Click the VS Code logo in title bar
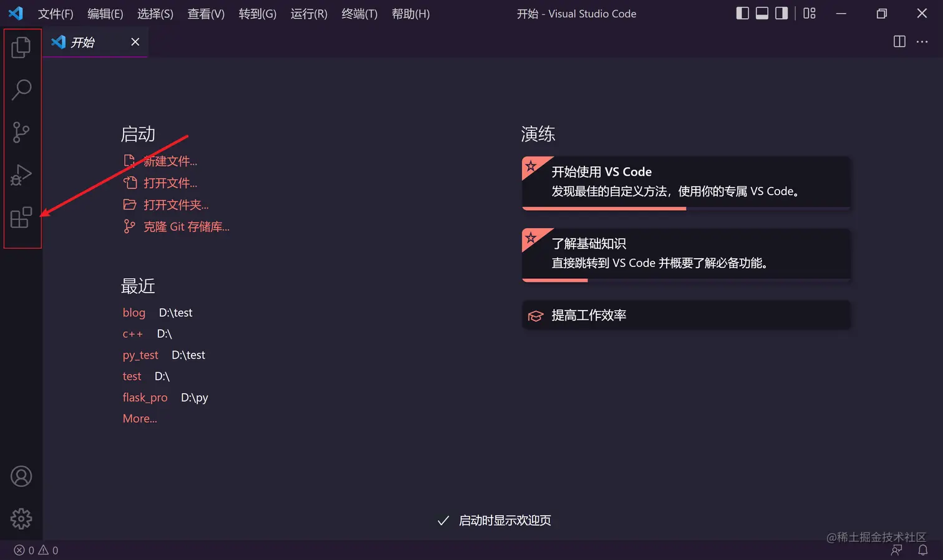 tap(16, 13)
